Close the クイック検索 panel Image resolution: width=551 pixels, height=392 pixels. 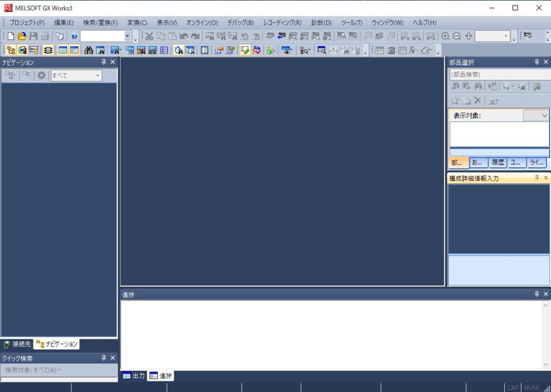click(112, 358)
